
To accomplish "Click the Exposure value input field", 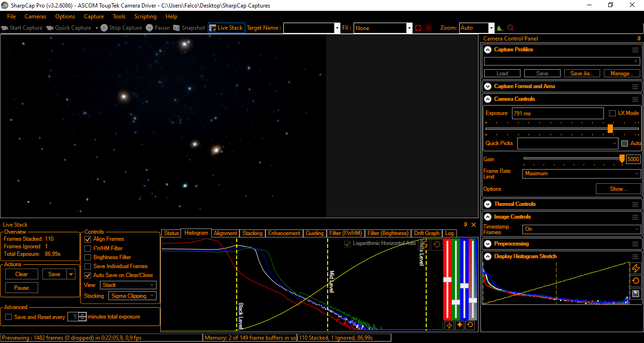I will (x=557, y=114).
